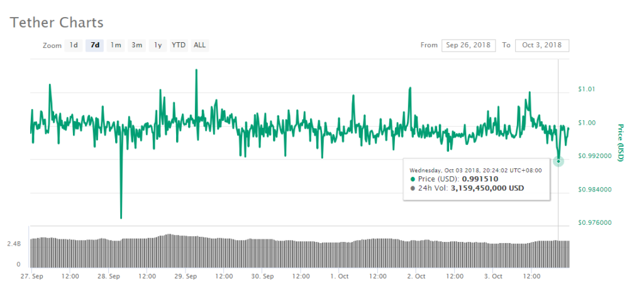This screenshot has width=644, height=291.
Task: Click the 27. Sep date label
Action: (x=31, y=276)
